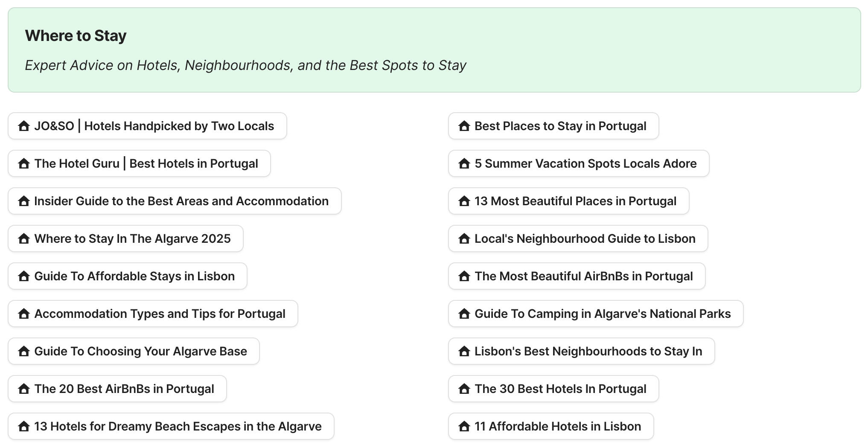Viewport: 868px width, 448px height.
Task: Click the home icon beside Guide To Affordable Stays in Lisbon
Action: pos(23,276)
